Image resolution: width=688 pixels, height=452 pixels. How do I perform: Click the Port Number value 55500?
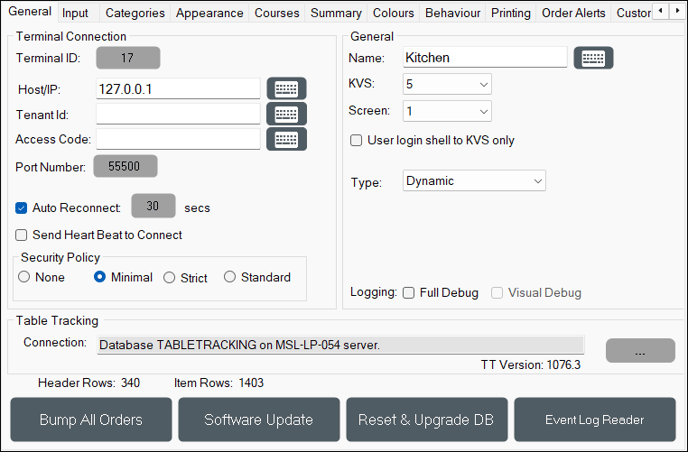[125, 166]
